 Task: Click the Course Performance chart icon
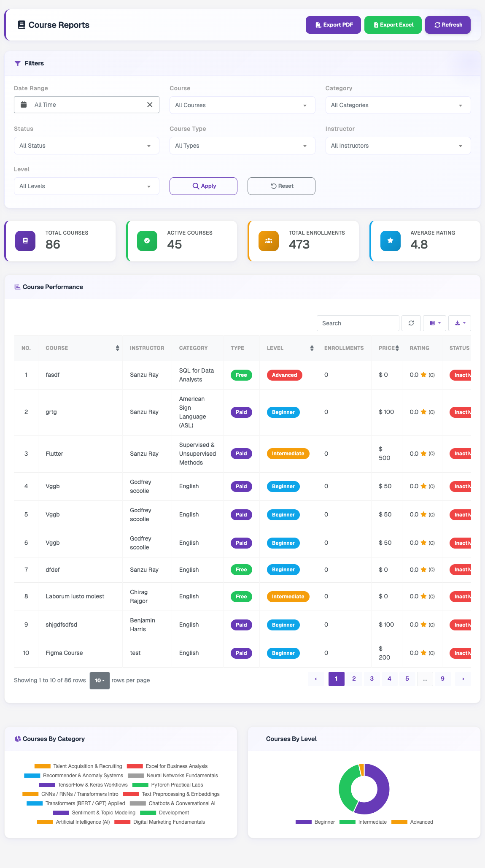pyautogui.click(x=17, y=287)
